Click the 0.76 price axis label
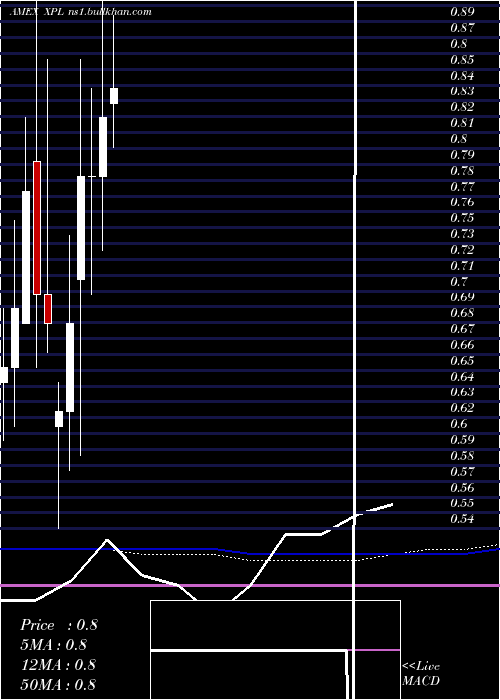This screenshot has width=500, height=700. pyautogui.click(x=462, y=202)
